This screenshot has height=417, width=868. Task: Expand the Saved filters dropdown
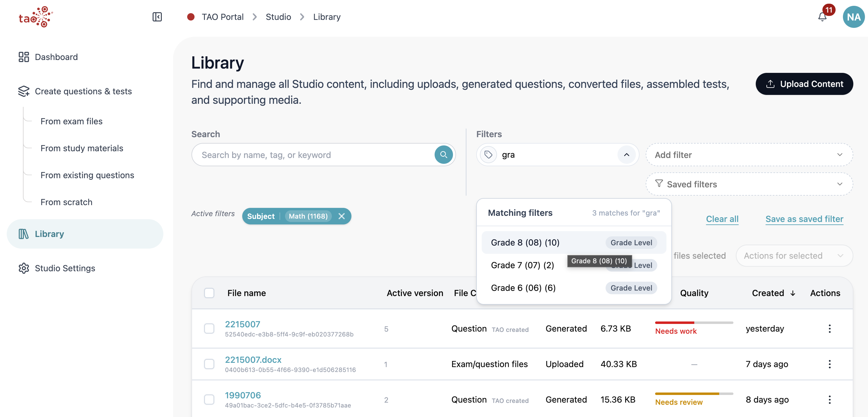749,184
